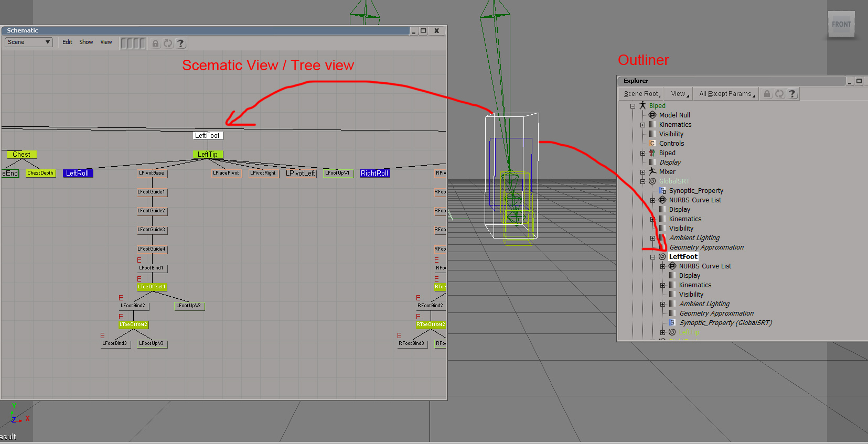The image size is (868, 444).
Task: Collapse the LeftFoot node in Explorer
Action: (653, 257)
